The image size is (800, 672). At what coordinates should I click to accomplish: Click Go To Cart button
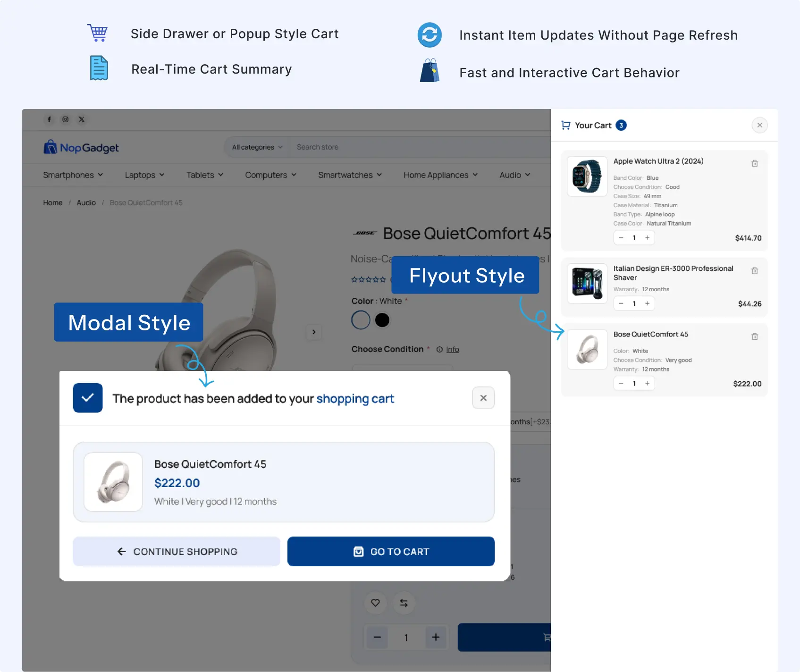point(391,551)
